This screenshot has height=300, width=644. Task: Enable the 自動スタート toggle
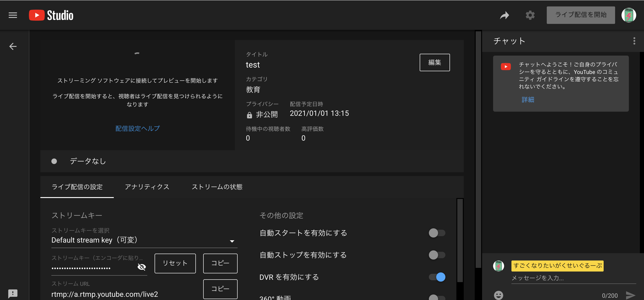pos(437,233)
